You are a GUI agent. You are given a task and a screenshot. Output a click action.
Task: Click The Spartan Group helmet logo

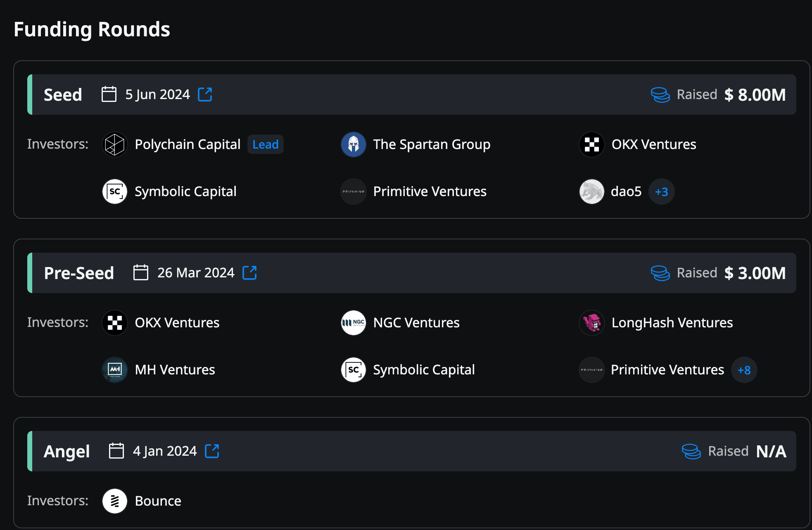pos(354,144)
